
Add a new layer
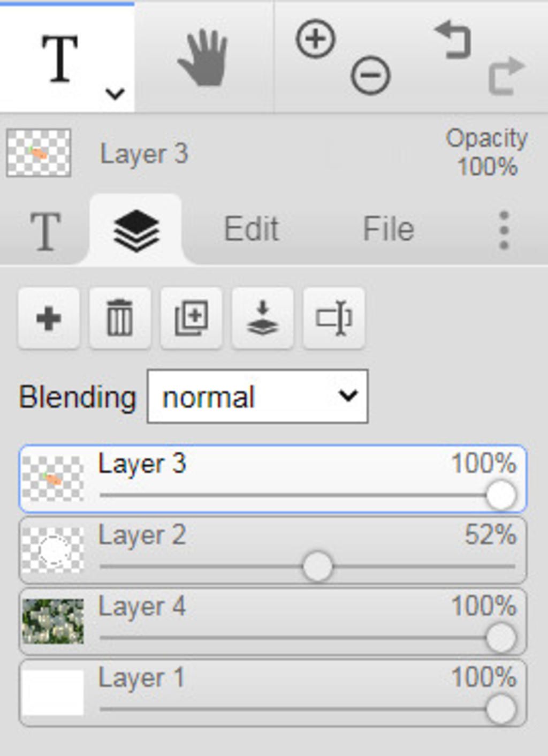49,319
